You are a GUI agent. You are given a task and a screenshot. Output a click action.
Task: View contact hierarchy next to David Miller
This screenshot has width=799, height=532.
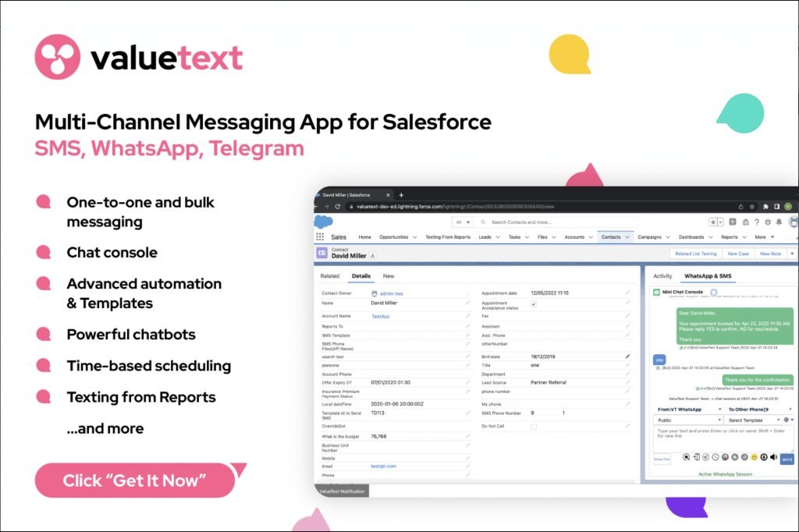point(372,256)
